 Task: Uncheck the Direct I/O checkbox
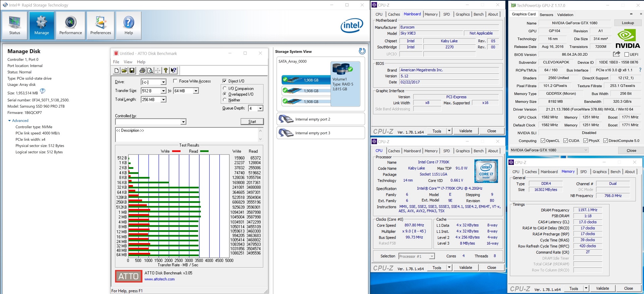click(224, 81)
